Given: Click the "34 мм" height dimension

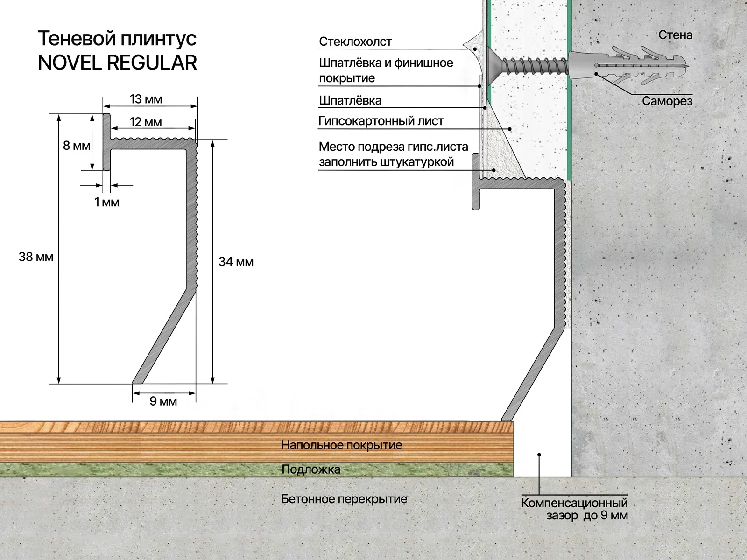Looking at the screenshot, I should click(236, 262).
